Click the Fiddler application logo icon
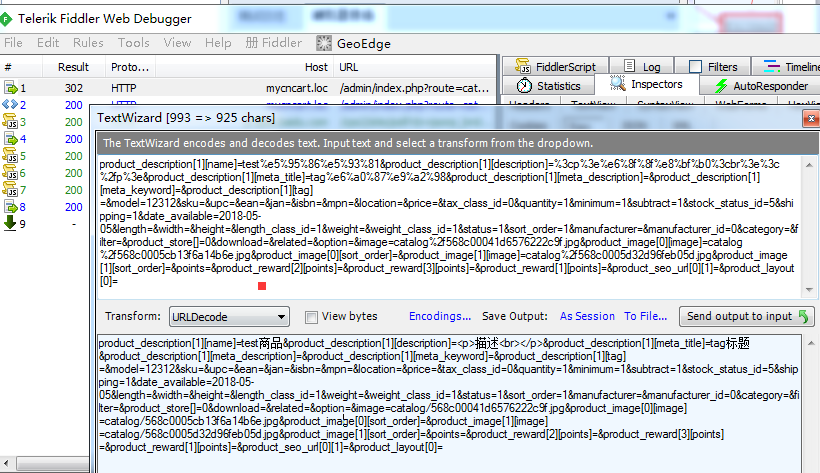This screenshot has width=820, height=473. pyautogui.click(x=5, y=20)
